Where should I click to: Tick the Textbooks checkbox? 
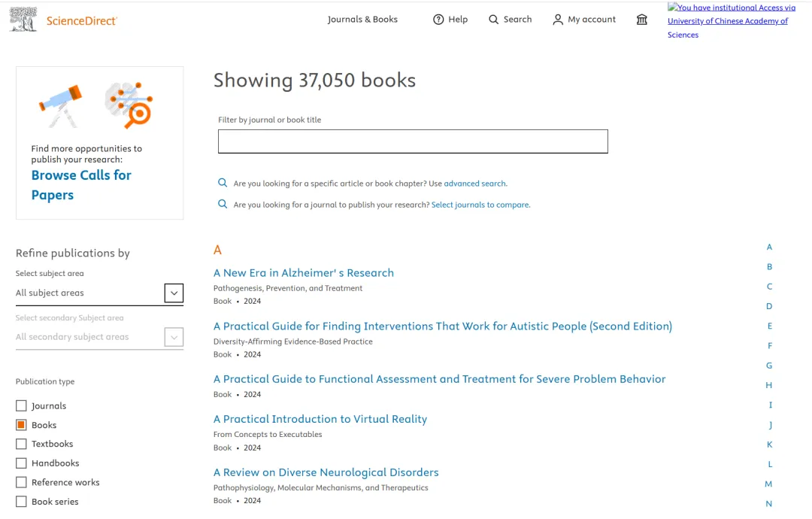coord(21,445)
